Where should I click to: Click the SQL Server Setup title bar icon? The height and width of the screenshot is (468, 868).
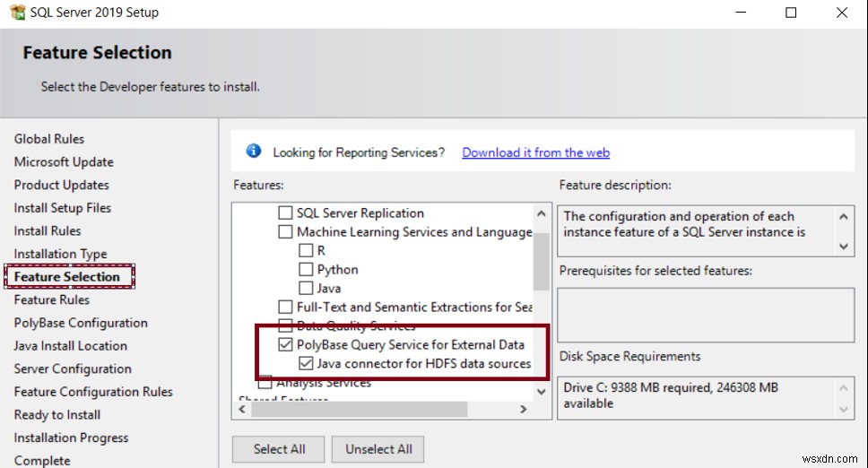[x=15, y=13]
